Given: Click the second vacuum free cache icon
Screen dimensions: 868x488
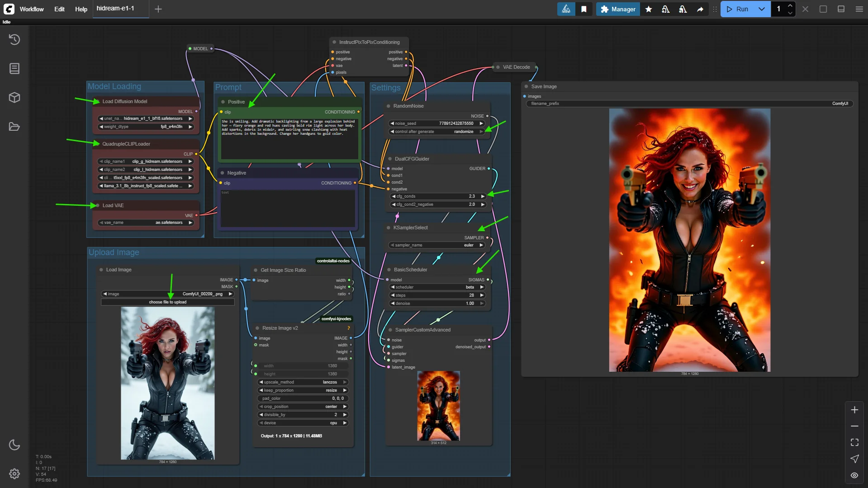Looking at the screenshot, I should pyautogui.click(x=683, y=9).
